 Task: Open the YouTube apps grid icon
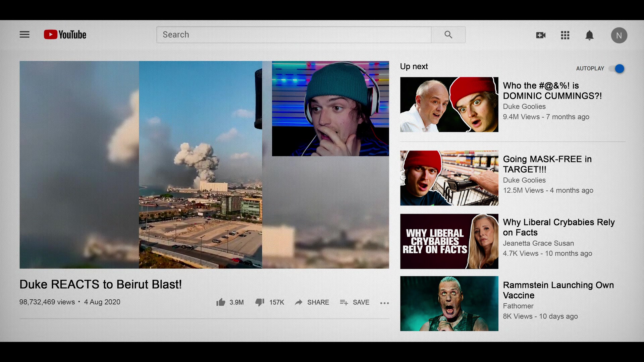[565, 35]
